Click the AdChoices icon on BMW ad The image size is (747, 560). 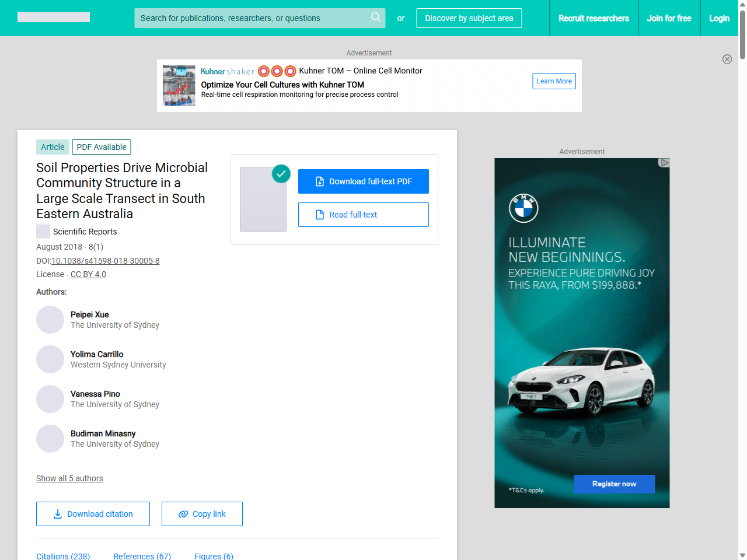coord(664,163)
